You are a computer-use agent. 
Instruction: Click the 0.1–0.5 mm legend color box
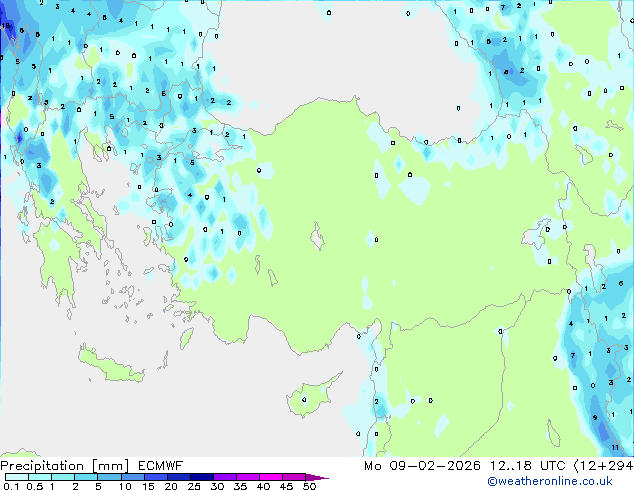pyautogui.click(x=17, y=477)
